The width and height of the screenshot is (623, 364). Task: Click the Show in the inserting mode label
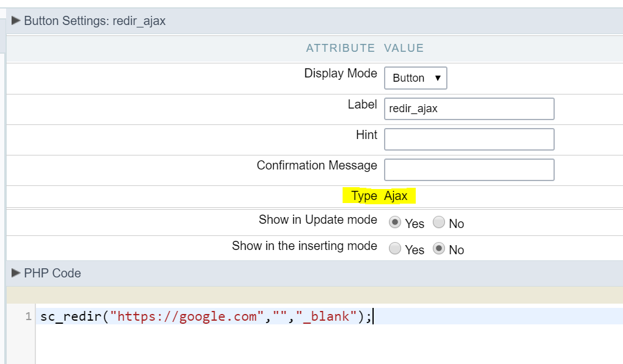(304, 246)
